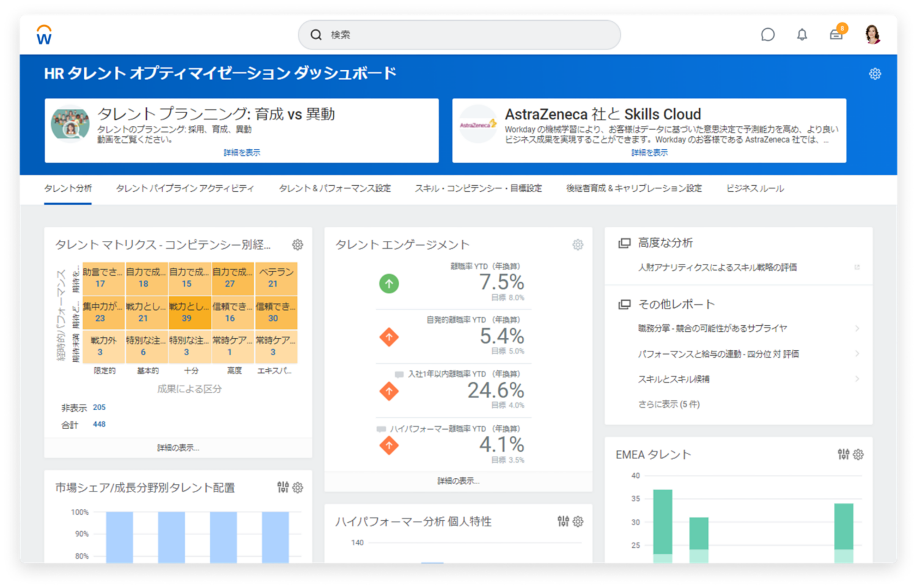Image resolution: width=917 pixels, height=588 pixels.
Task: Open ハイパフォーマー分析 filter sliders icon
Action: pos(563,521)
